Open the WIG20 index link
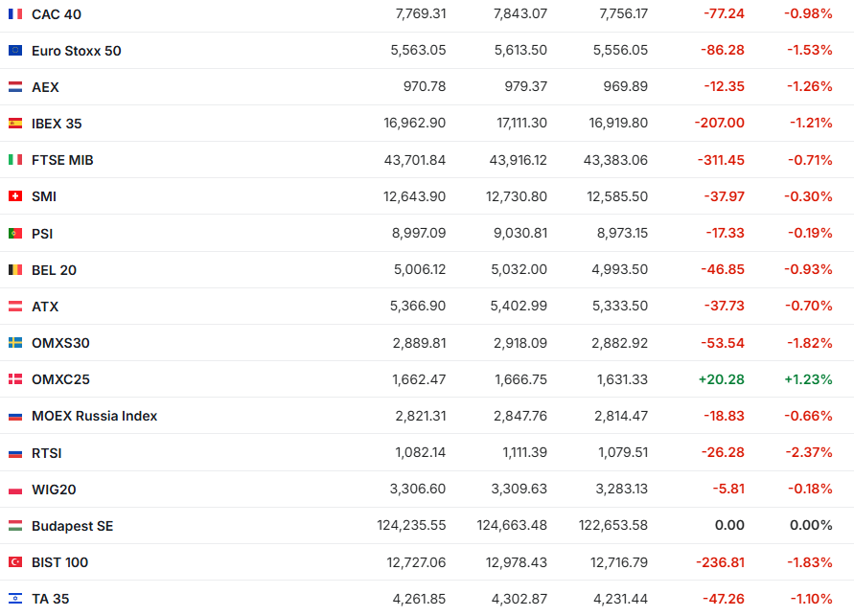This screenshot has width=854, height=616. point(54,490)
